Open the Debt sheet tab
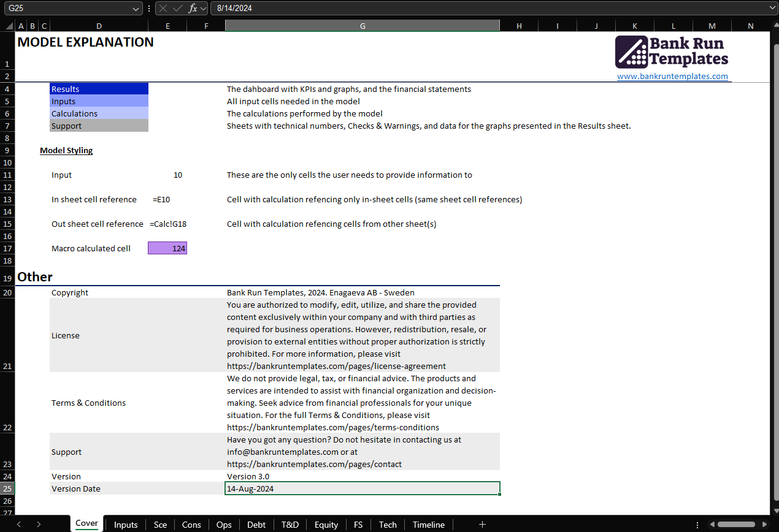Screen dimensions: 779x532 coord(256,525)
